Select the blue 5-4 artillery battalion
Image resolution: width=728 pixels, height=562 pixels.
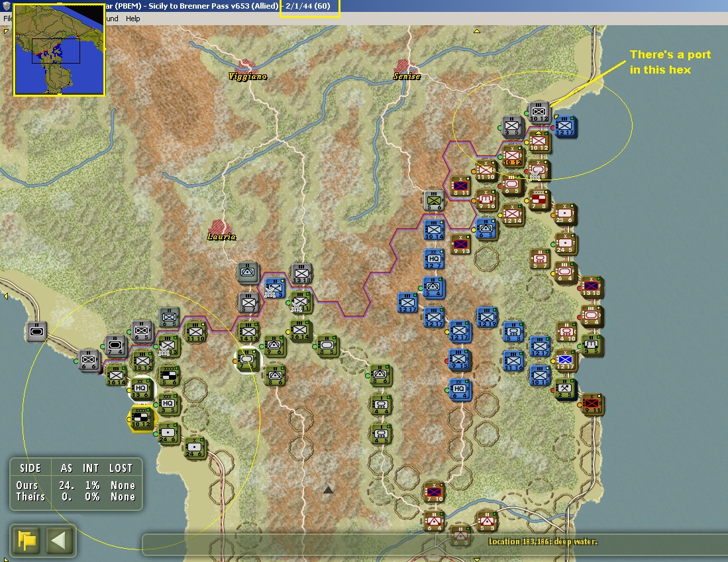434,288
